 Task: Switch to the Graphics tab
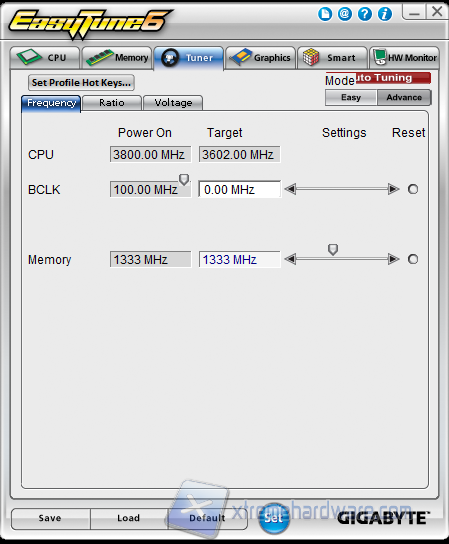click(261, 58)
